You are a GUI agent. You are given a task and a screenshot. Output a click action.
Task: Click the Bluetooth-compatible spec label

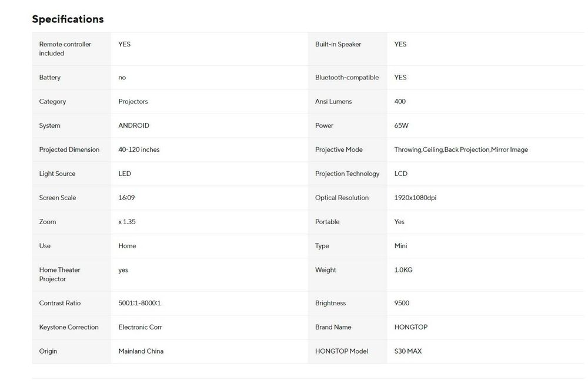tap(347, 78)
